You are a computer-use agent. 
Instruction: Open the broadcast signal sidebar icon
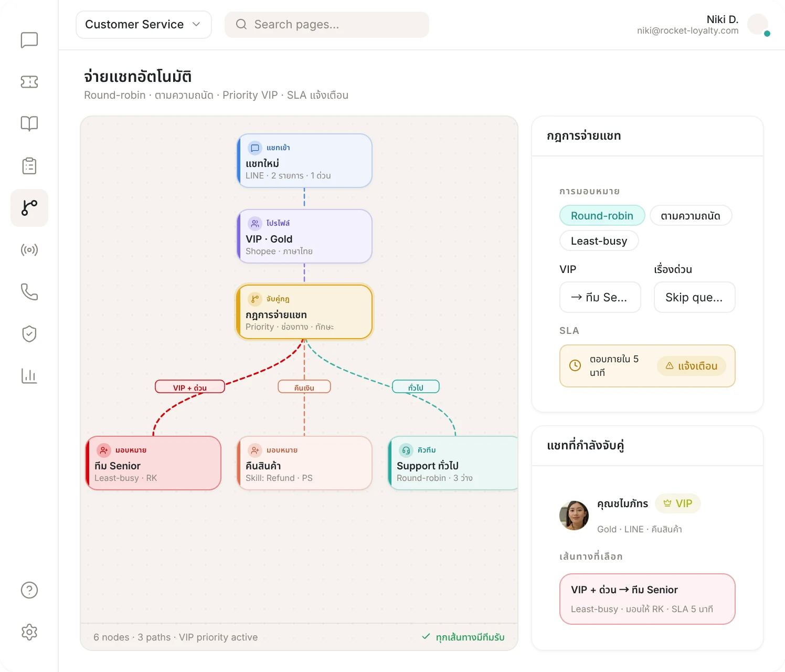tap(29, 250)
